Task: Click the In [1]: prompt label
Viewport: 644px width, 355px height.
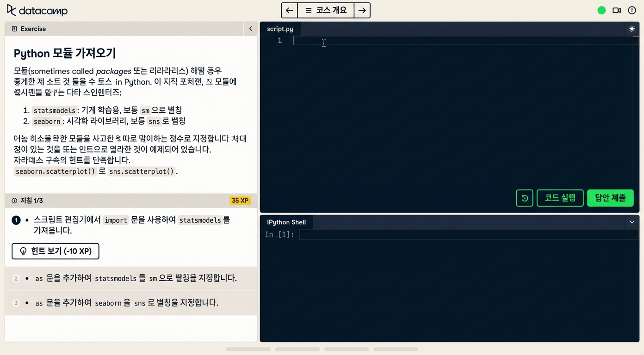Action: tap(279, 235)
